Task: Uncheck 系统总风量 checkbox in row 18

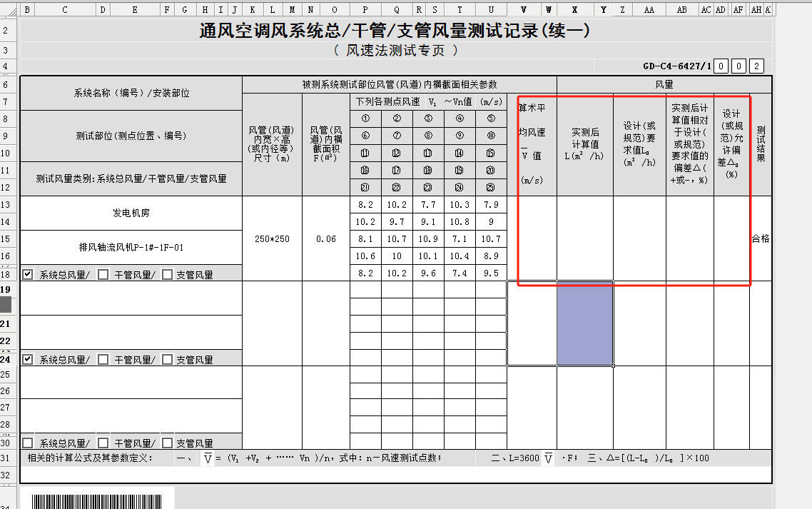Action: tap(28, 274)
